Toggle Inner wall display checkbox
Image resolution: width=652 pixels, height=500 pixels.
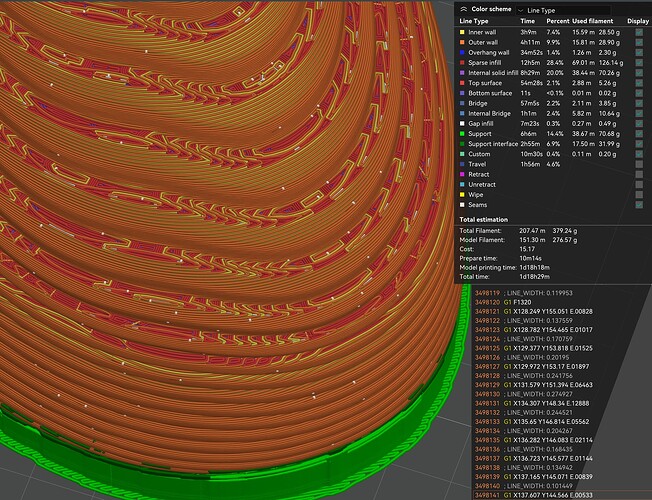(x=639, y=32)
